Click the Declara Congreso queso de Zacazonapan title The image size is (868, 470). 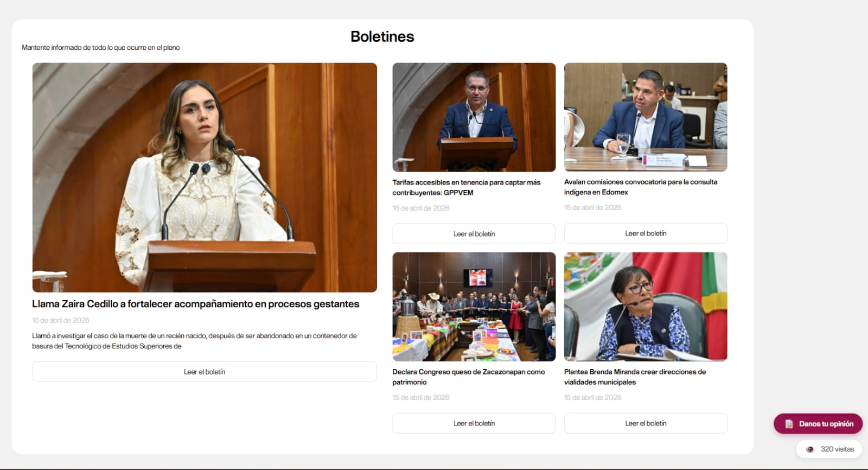pyautogui.click(x=468, y=377)
